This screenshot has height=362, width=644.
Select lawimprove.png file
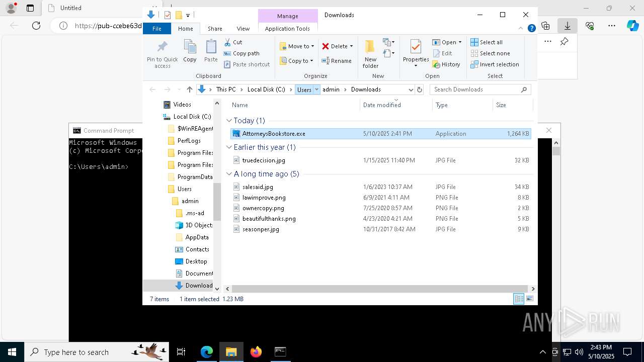[x=381, y=198]
